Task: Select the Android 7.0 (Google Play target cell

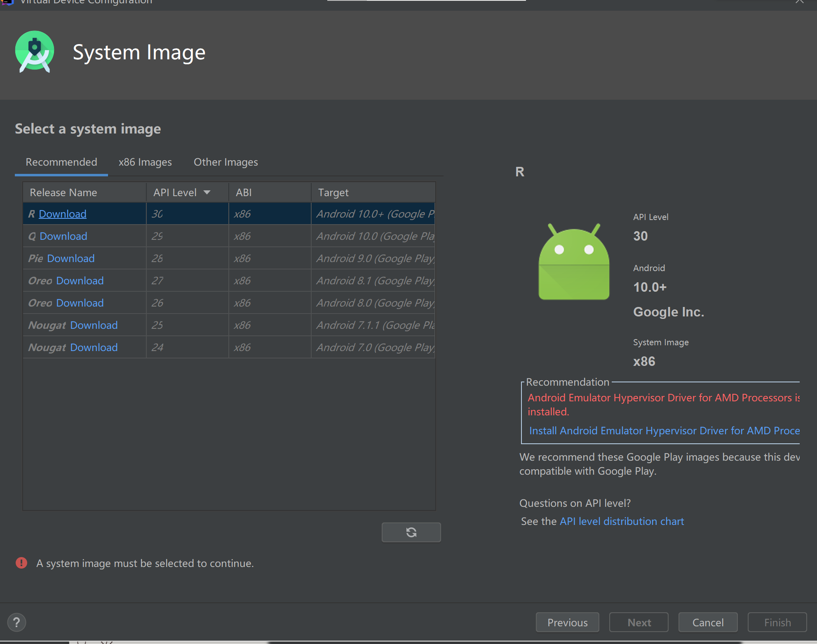Action: (373, 347)
